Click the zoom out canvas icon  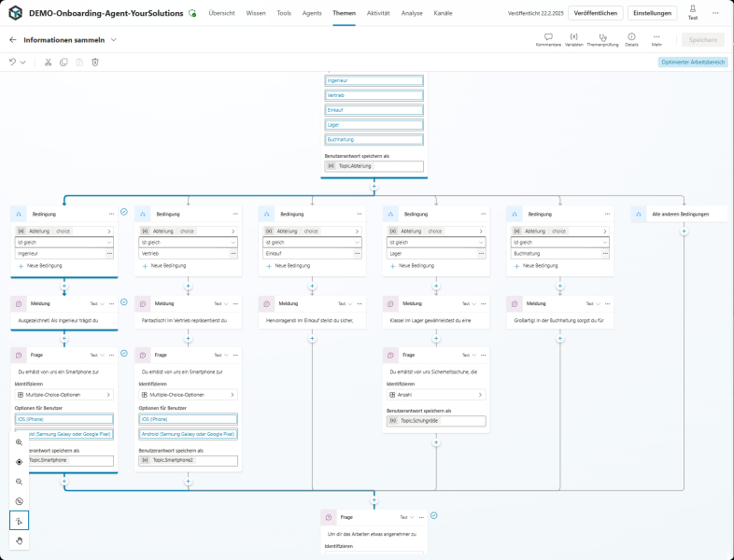coord(19,482)
